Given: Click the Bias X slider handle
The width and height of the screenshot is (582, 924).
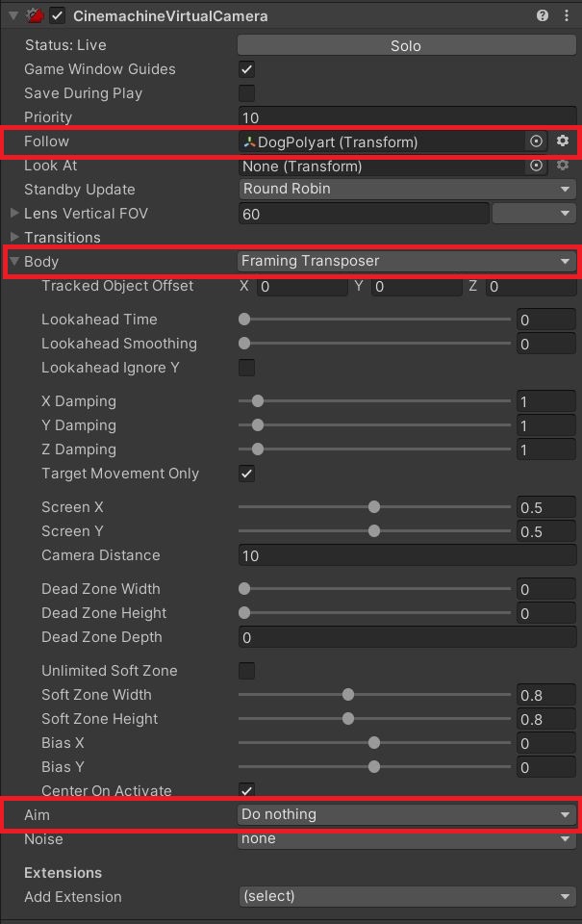Looking at the screenshot, I should click(x=374, y=742).
